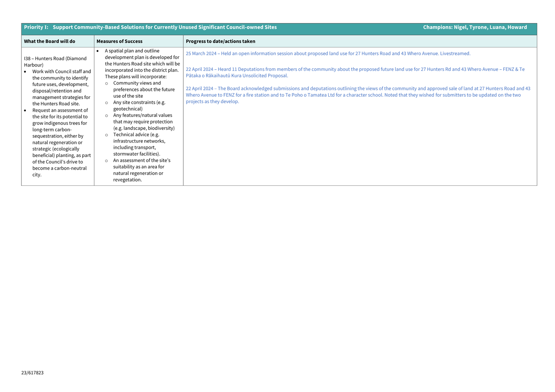Click 'Progress to date/actions taken' header
The height and width of the screenshot is (392, 555).
coord(220,41)
